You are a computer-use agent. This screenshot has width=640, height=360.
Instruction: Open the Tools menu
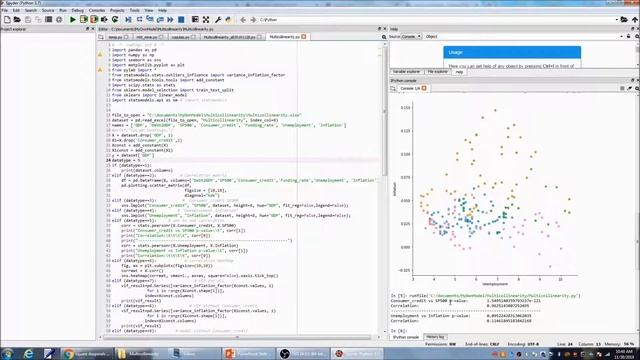coord(134,10)
